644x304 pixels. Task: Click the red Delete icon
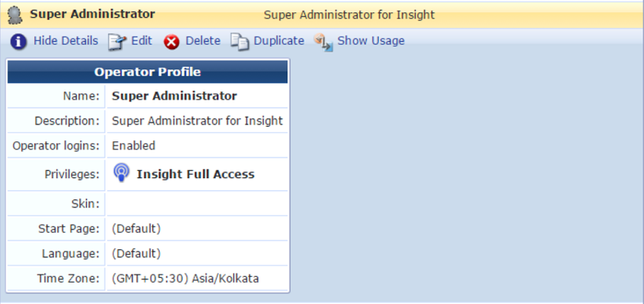click(172, 42)
